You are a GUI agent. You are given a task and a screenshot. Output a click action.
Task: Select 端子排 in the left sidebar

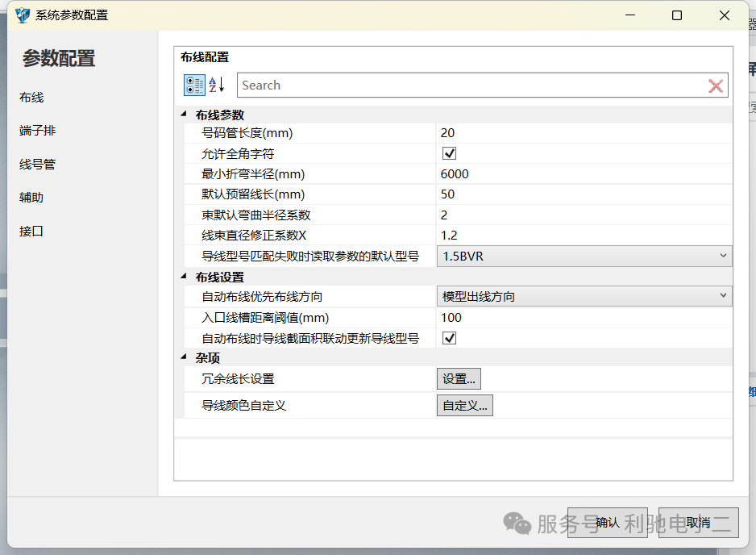tap(38, 131)
